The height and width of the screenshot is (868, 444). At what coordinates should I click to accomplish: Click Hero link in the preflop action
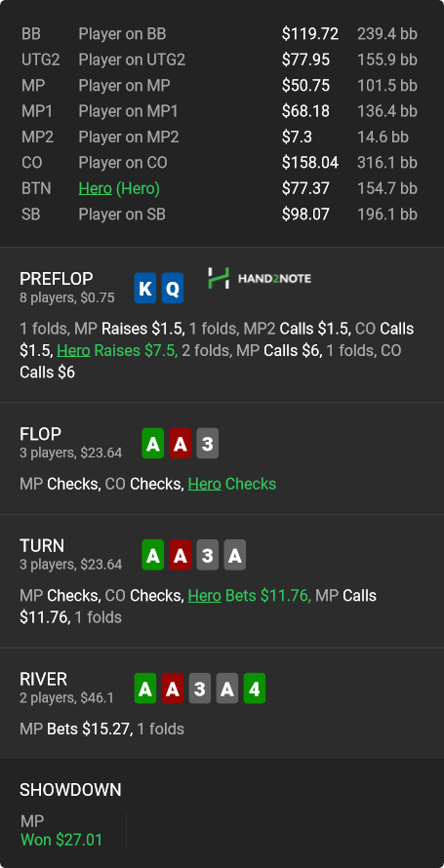click(73, 350)
